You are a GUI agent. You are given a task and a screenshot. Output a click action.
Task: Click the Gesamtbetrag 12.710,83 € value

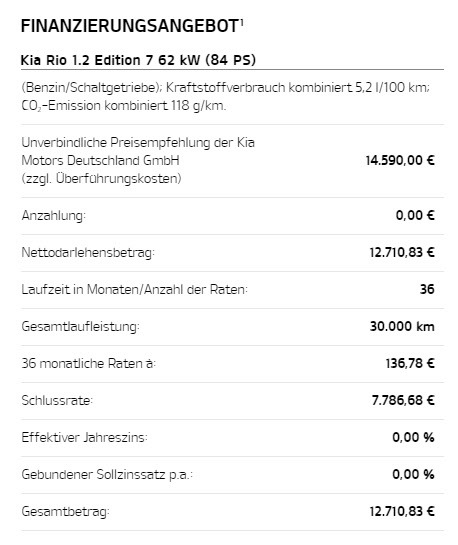coord(402,511)
